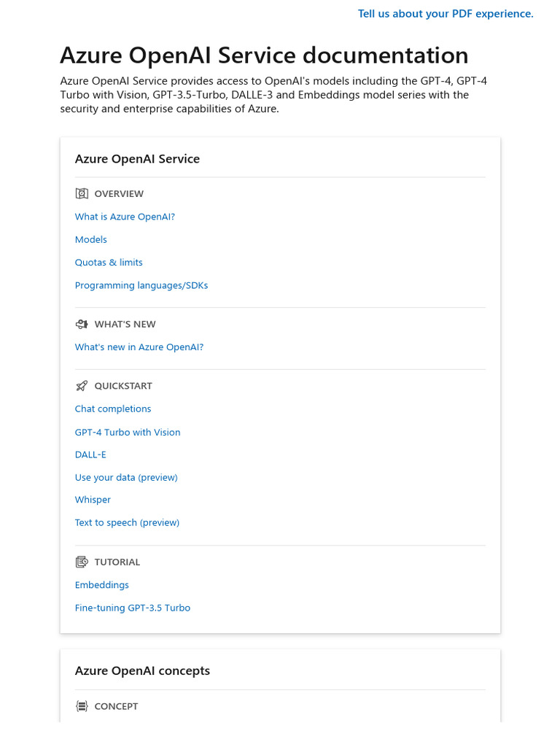
Task: Open GPT-4 Turbo with Vision quickstart
Action: click(x=128, y=432)
